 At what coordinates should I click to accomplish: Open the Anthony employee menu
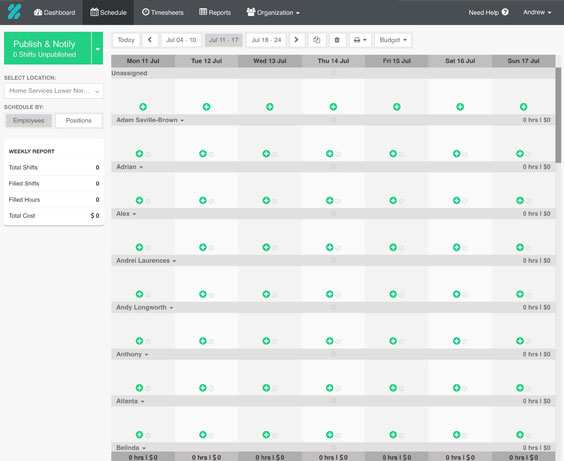pos(132,354)
